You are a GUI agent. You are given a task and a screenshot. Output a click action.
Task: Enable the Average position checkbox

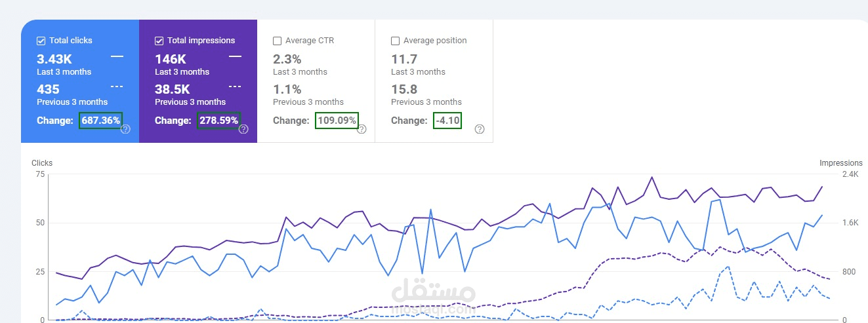click(x=395, y=41)
